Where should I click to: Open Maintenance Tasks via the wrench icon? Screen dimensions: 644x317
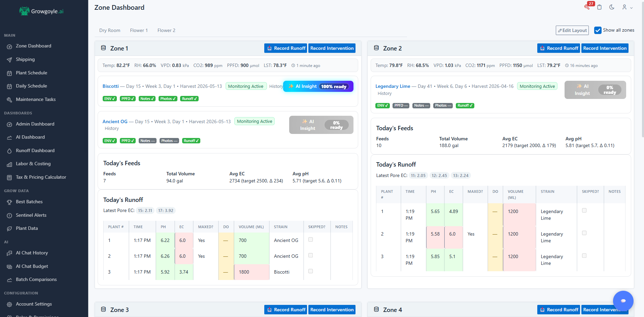tap(10, 99)
